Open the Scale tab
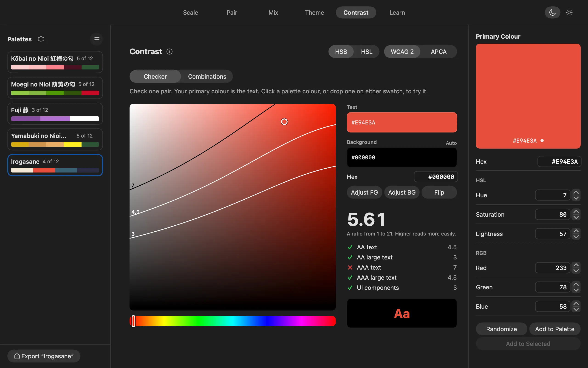This screenshot has width=588, height=368. click(190, 12)
